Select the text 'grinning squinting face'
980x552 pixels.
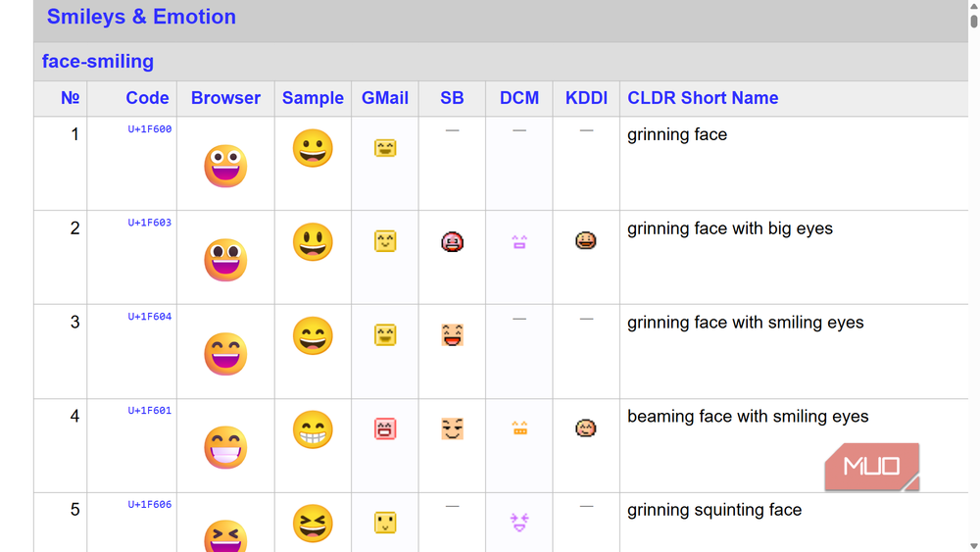(x=714, y=510)
